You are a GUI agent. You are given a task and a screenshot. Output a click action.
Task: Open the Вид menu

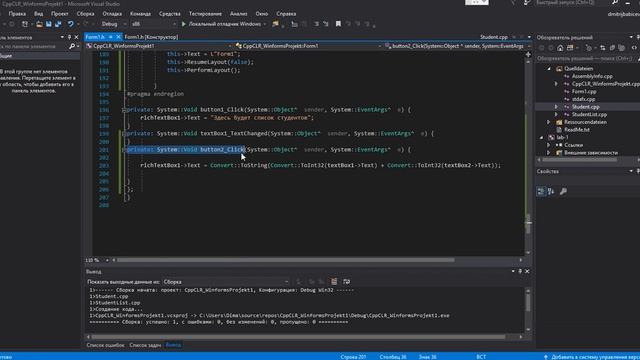(x=38, y=13)
